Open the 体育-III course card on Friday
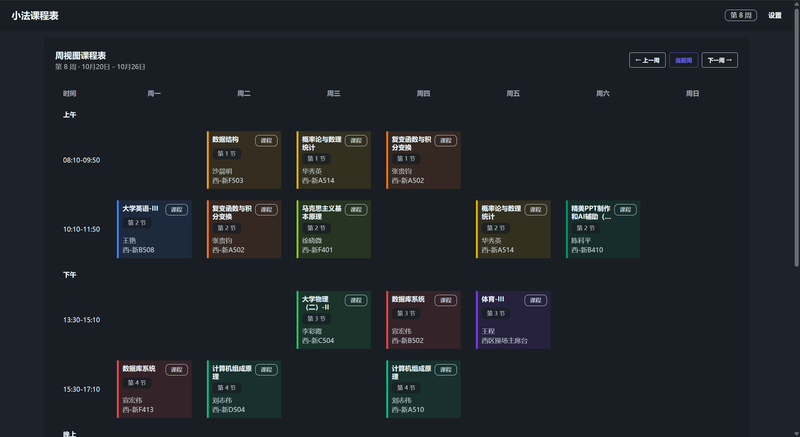The height and width of the screenshot is (437, 800). pos(513,320)
